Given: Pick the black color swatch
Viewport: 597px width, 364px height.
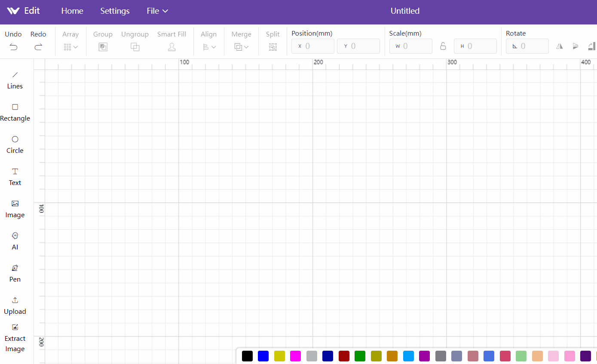Looking at the screenshot, I should pyautogui.click(x=247, y=356).
